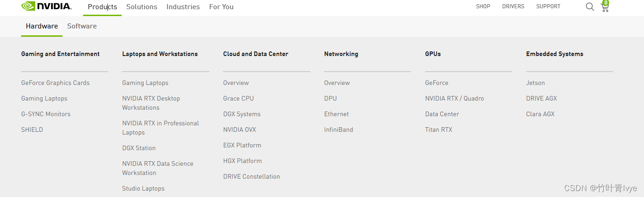Screen dimensions: 644x197
Task: Open the InfiniBand link
Action: [339, 130]
